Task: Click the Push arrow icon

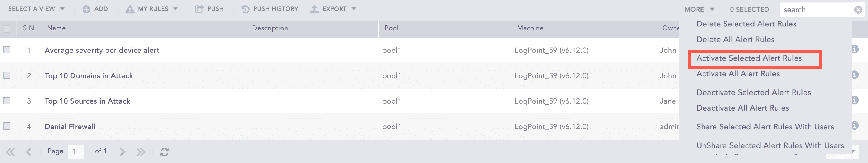Action: [199, 9]
